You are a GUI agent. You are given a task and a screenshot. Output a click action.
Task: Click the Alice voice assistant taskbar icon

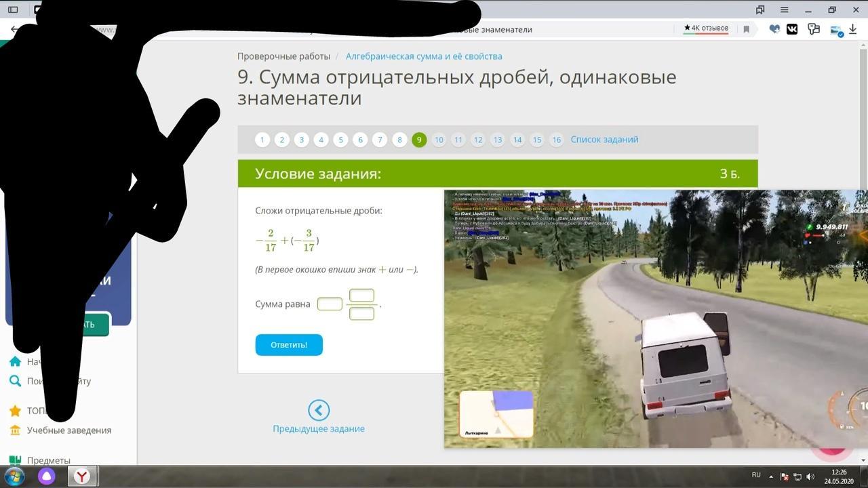tap(47, 476)
